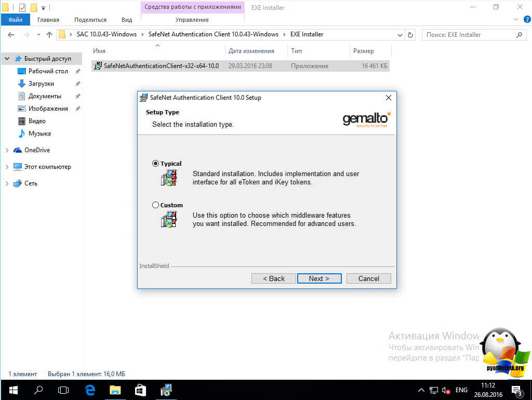Screen dimensions: 532x400
Task: Open the Windows Start menu
Action: (13, 390)
